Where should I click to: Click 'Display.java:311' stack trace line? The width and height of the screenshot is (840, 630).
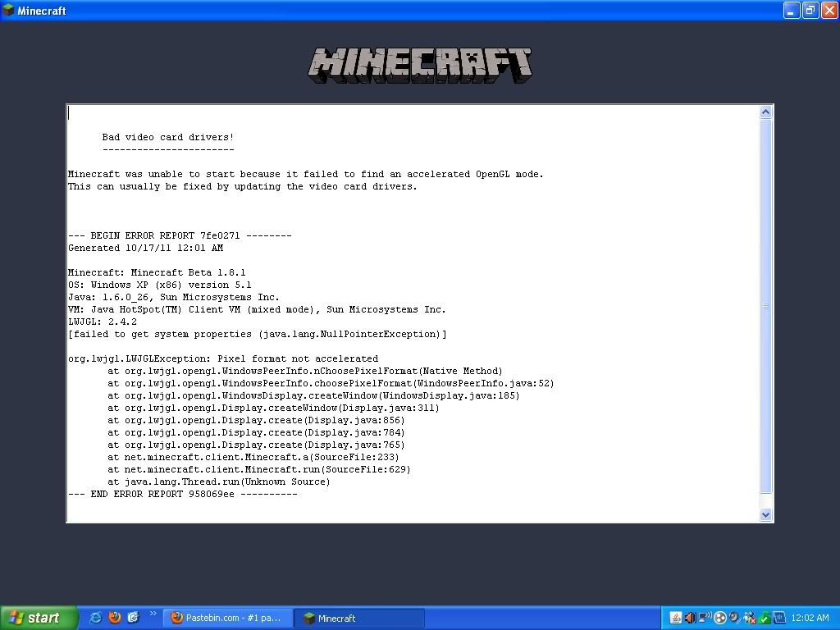273,409
